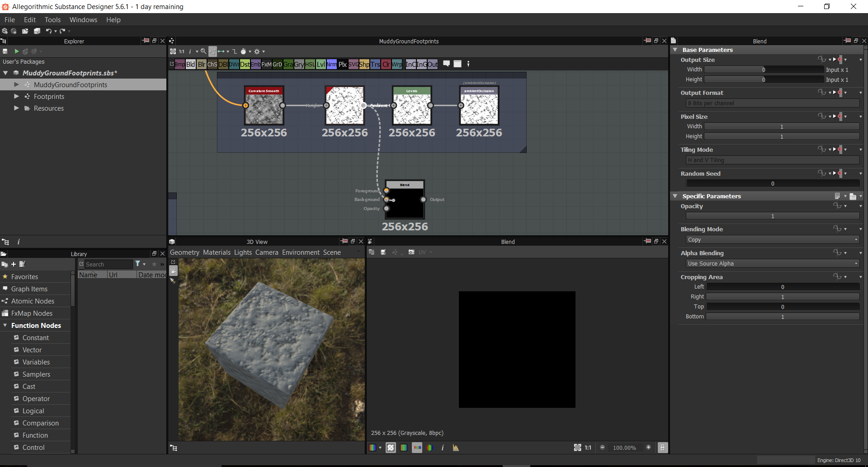Add a Blur node via Blr icon
This screenshot has height=467, width=868.
[202, 64]
